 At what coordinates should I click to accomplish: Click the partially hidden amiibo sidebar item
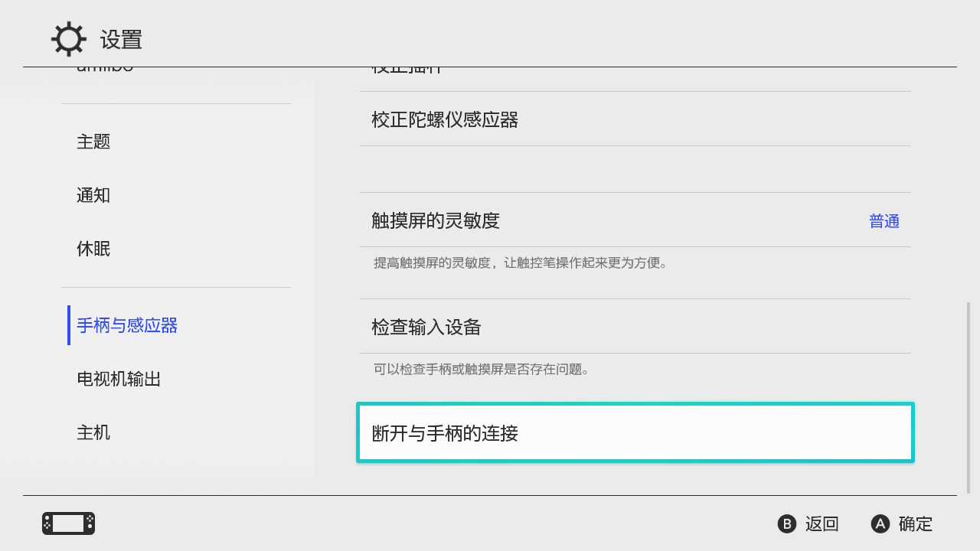105,70
